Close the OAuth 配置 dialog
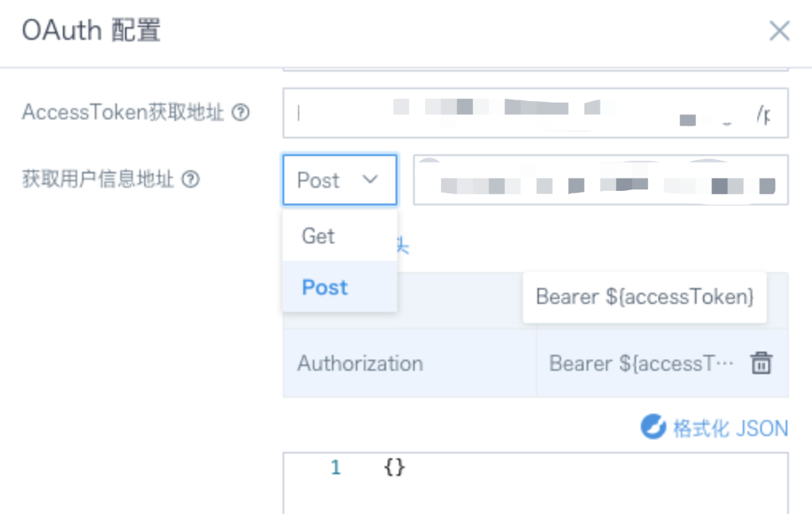 point(779,30)
